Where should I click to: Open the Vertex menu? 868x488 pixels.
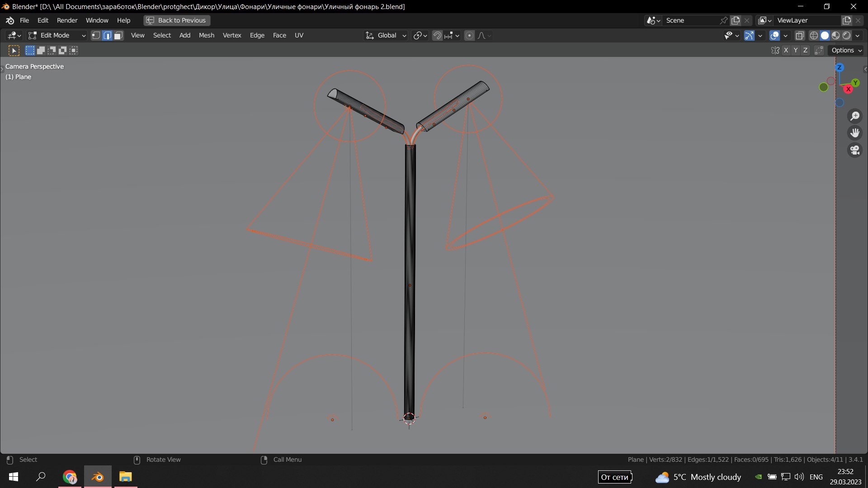coord(232,35)
